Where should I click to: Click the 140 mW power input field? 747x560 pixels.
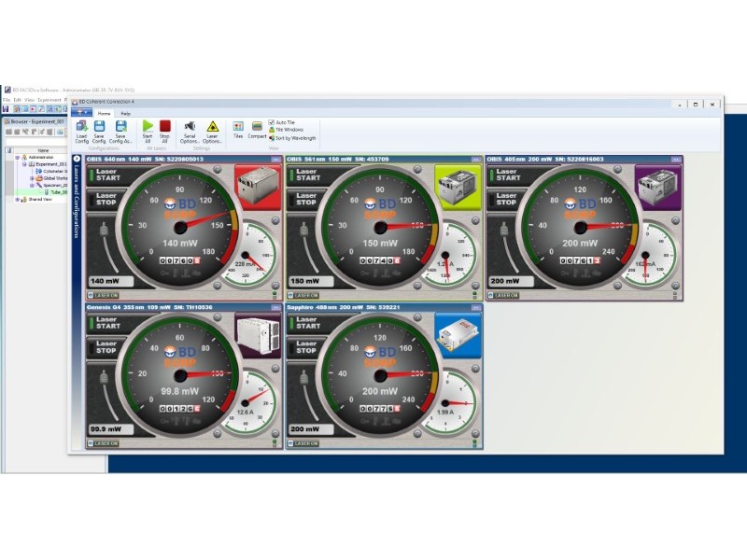tap(111, 281)
